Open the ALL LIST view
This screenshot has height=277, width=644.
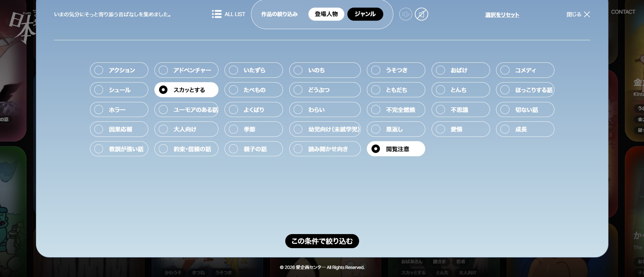point(229,14)
